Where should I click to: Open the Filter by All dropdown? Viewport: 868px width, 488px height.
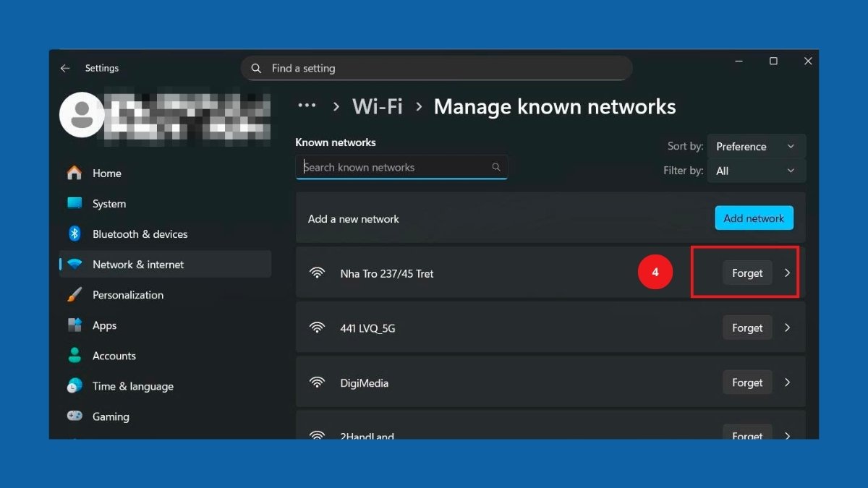tap(756, 171)
